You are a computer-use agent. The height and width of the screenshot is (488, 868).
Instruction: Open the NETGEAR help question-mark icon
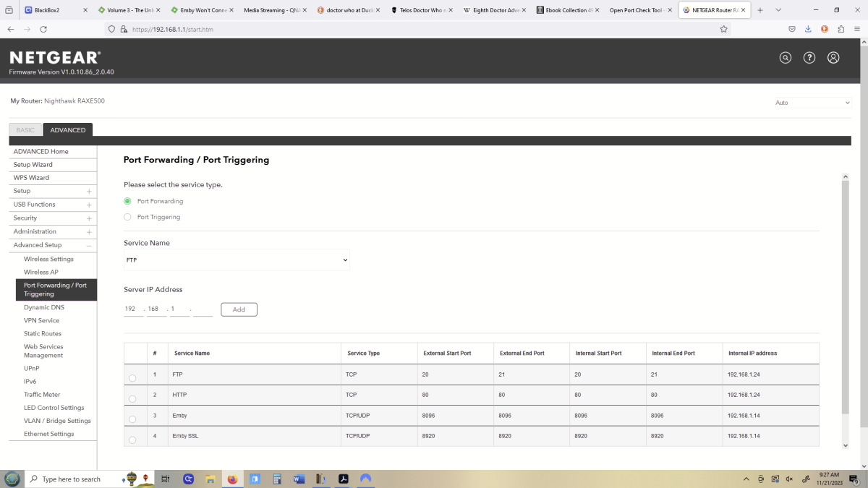point(809,58)
